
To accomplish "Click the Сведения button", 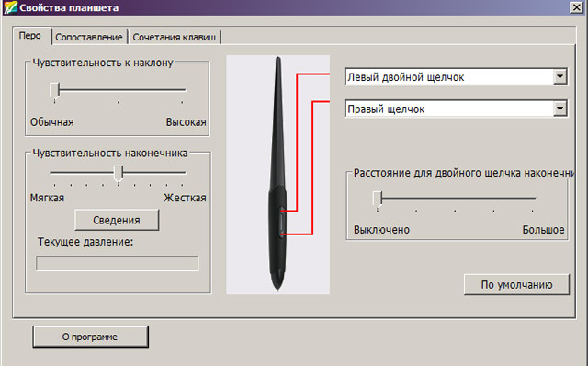I will coord(117,220).
